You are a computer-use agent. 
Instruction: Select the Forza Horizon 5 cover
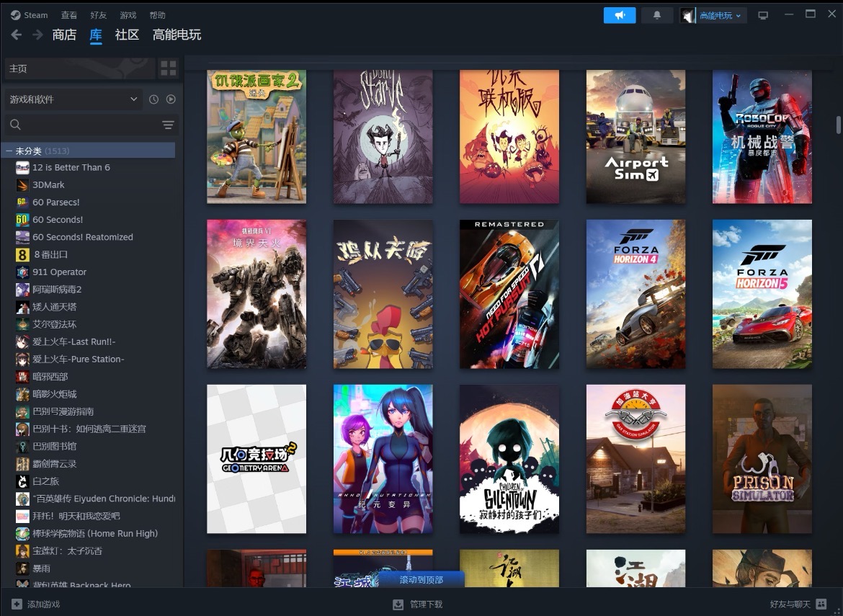pyautogui.click(x=762, y=294)
